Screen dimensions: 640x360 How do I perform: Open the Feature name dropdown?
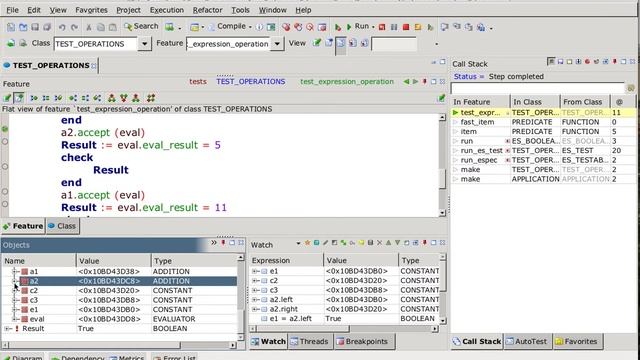277,44
